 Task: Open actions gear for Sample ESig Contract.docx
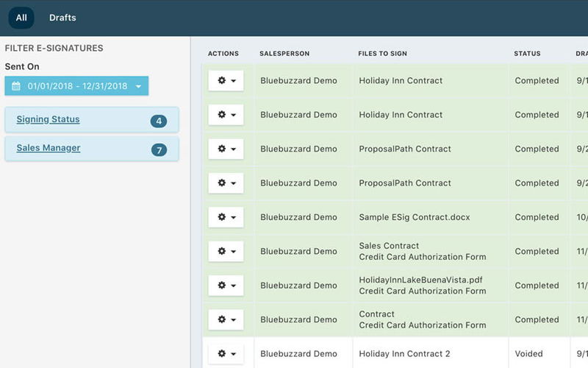pos(226,217)
